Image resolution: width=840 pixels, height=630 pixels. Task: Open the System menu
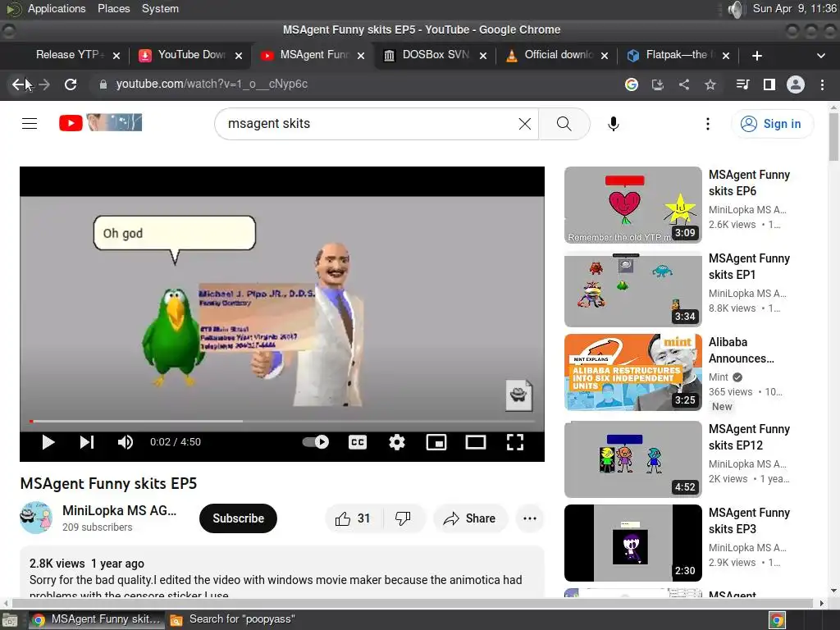[x=160, y=8]
